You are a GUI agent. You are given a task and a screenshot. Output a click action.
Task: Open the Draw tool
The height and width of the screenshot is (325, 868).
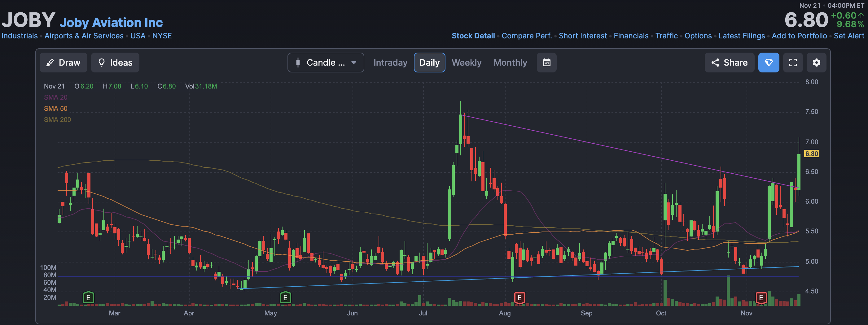[x=63, y=63]
